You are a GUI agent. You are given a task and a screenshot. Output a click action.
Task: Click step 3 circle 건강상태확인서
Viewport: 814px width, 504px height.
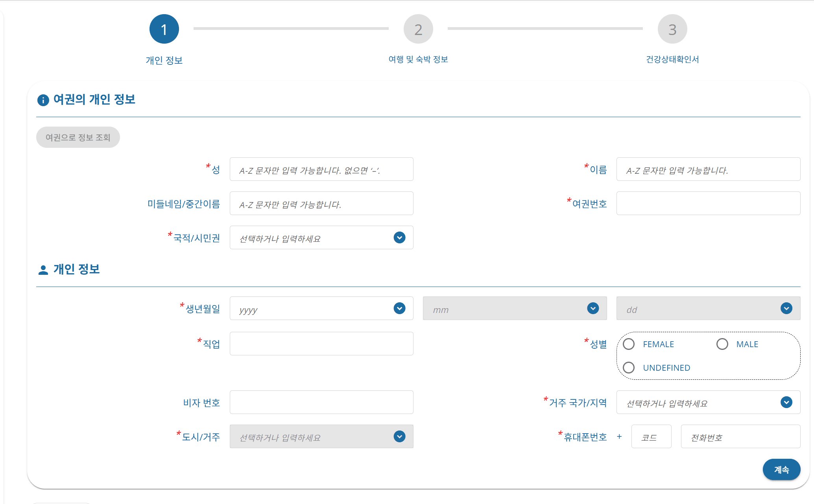tap(672, 29)
